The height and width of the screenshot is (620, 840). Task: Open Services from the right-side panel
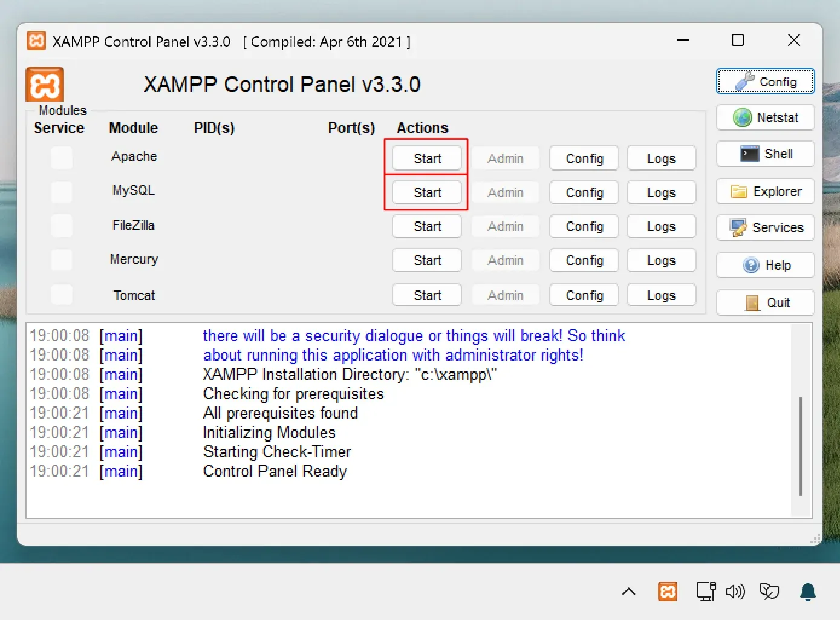765,227
